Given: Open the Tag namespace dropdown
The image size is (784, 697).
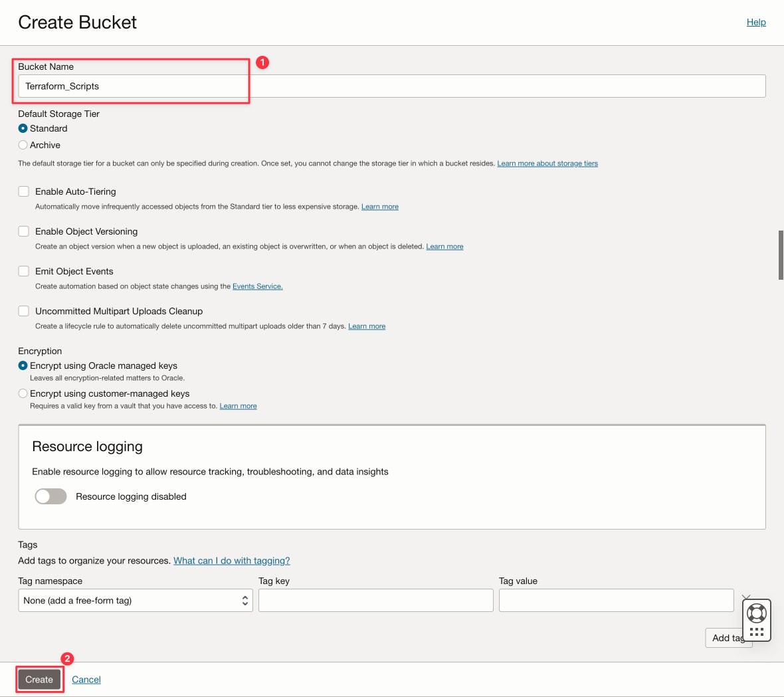Looking at the screenshot, I should (x=135, y=601).
